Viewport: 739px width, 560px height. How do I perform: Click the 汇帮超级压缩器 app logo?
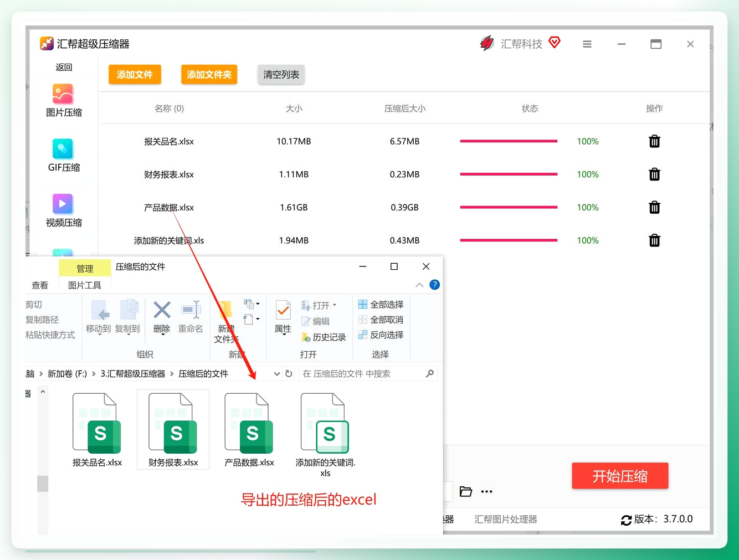pyautogui.click(x=47, y=43)
